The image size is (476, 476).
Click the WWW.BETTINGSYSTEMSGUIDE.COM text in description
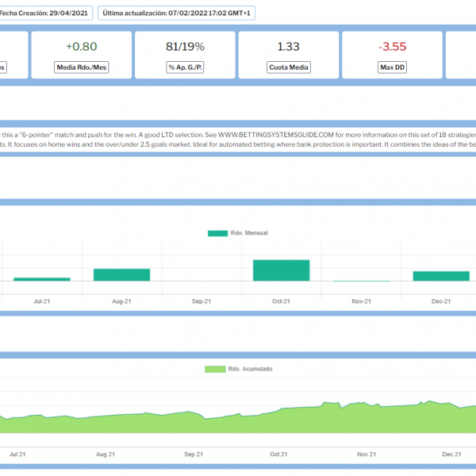click(x=275, y=135)
